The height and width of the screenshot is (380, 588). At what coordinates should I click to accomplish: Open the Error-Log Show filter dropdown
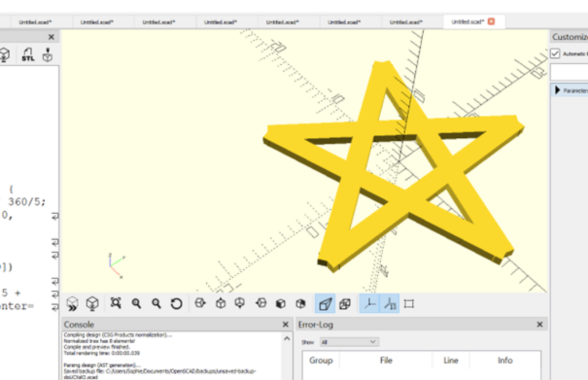pos(349,342)
